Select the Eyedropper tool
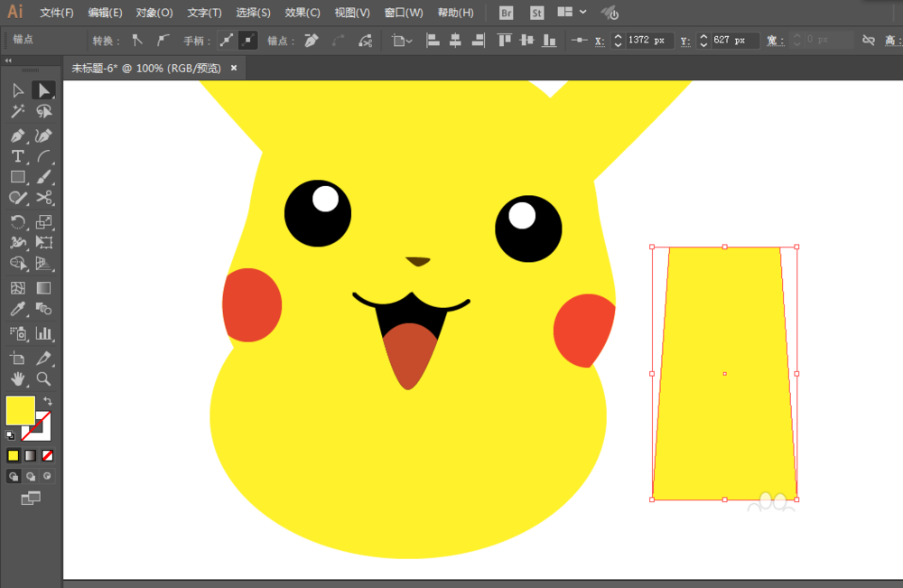903x588 pixels. 18,309
